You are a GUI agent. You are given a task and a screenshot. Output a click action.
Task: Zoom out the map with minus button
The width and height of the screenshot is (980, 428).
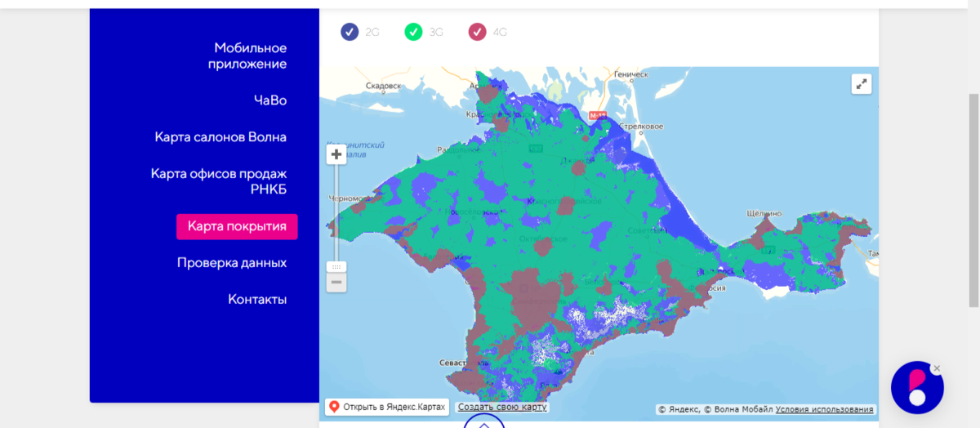(336, 283)
